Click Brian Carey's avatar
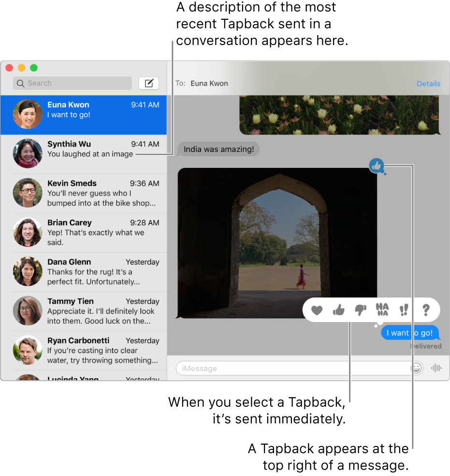 coord(28,232)
